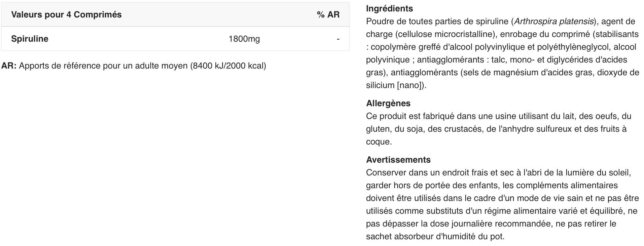Click the word "coque." ending the allergens
The image size is (644, 246).
[x=379, y=142]
